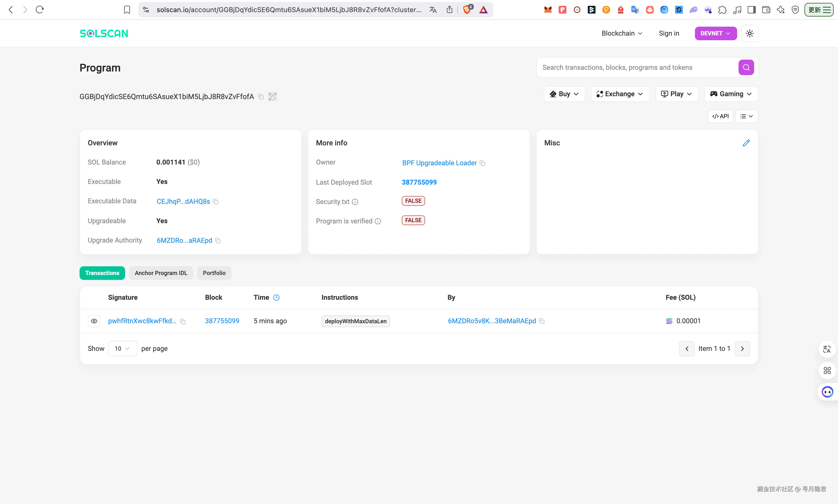Toggle transaction quick view eye icon
This screenshot has width=838, height=504.
pyautogui.click(x=94, y=321)
